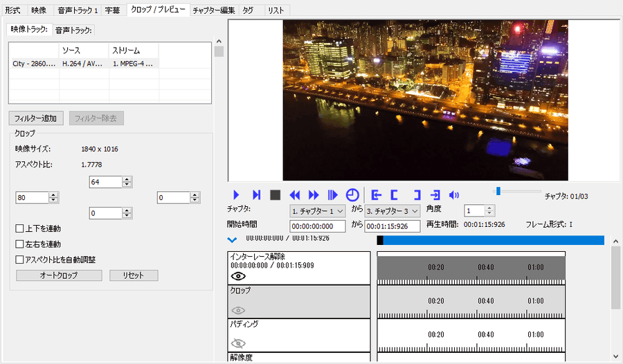
Task: Click the clock jump-to-time icon
Action: click(x=352, y=194)
